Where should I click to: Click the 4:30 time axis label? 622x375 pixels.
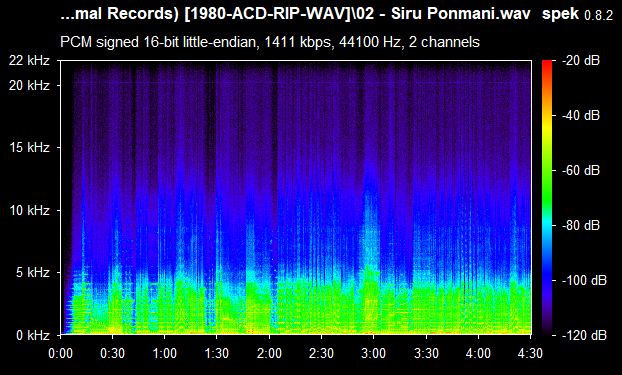click(x=530, y=353)
